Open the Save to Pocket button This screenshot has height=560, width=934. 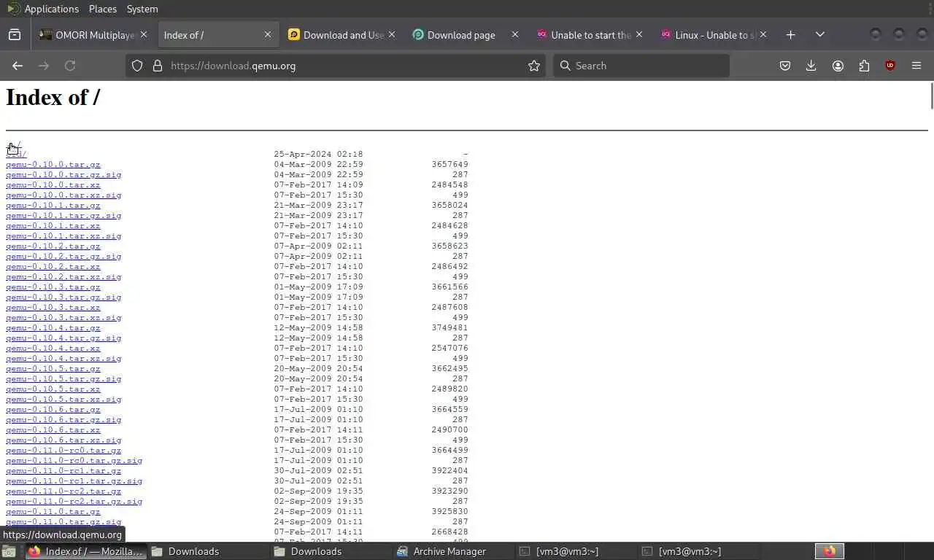click(x=785, y=66)
